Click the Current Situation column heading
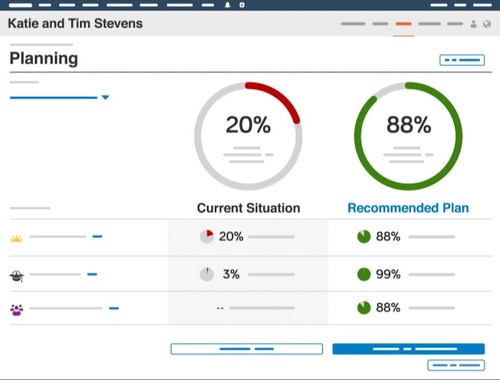 tap(248, 208)
